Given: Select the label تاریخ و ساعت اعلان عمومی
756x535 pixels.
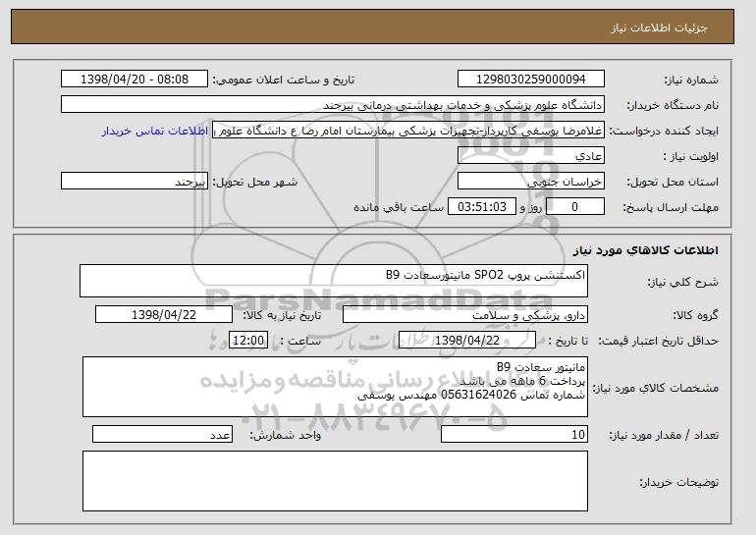Looking at the screenshot, I should (284, 80).
